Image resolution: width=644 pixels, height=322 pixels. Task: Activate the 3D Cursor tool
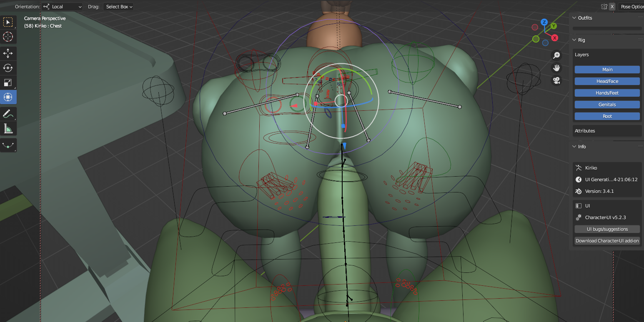point(8,37)
